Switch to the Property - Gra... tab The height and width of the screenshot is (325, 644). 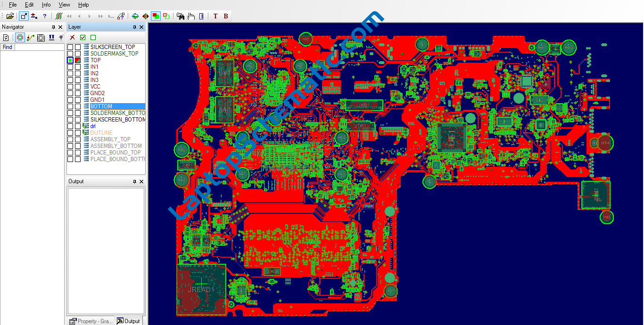pyautogui.click(x=91, y=321)
